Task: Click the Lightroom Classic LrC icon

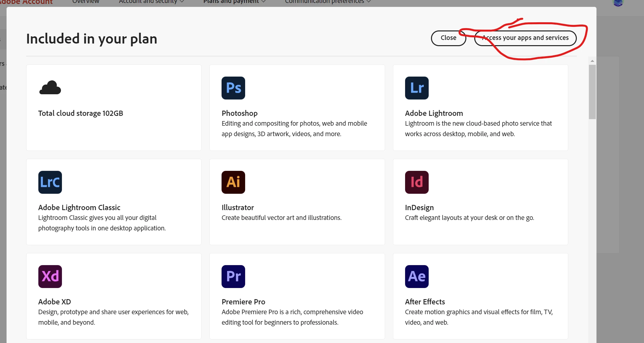Action: click(50, 182)
